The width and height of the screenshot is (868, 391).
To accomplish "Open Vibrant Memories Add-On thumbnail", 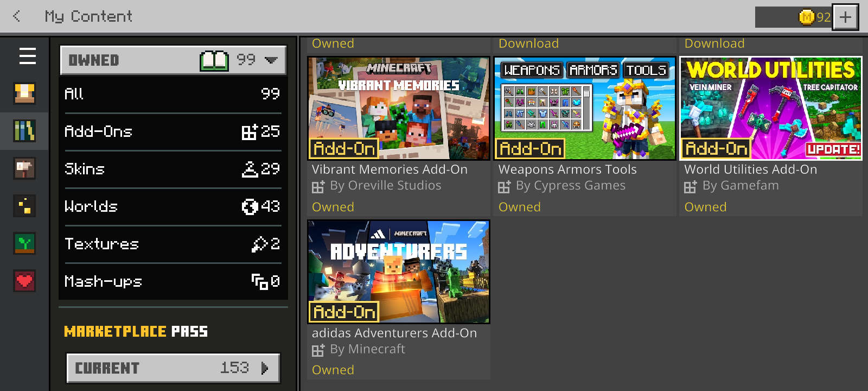I will tap(399, 108).
